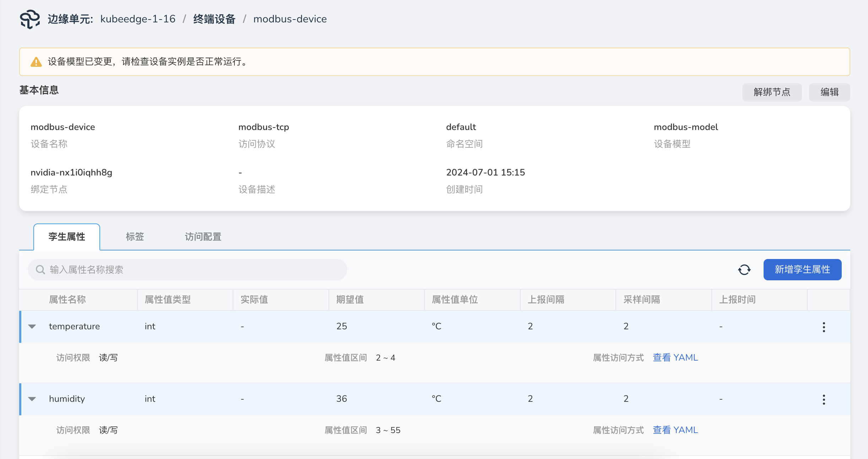Screen dimensions: 868x459
Task: Click the 属性名称 column header
Action: [67, 299]
